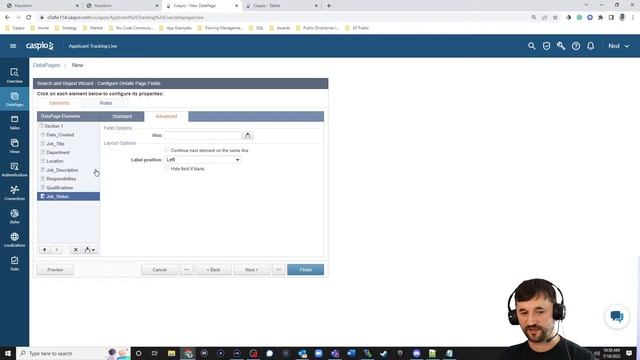
Task: Open a new browser tab
Action: (x=329, y=6)
